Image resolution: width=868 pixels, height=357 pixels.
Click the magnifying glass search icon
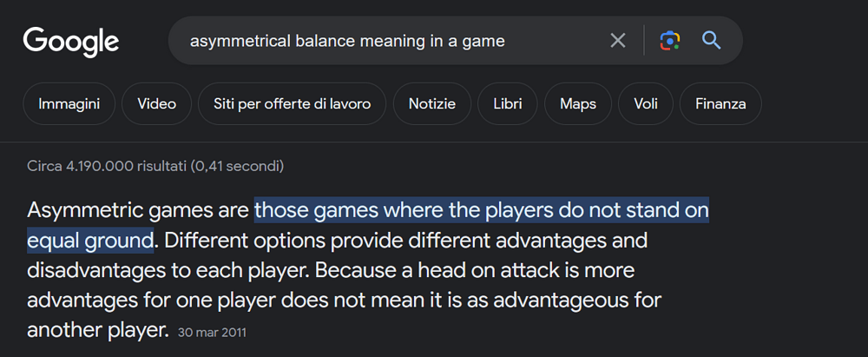(712, 41)
